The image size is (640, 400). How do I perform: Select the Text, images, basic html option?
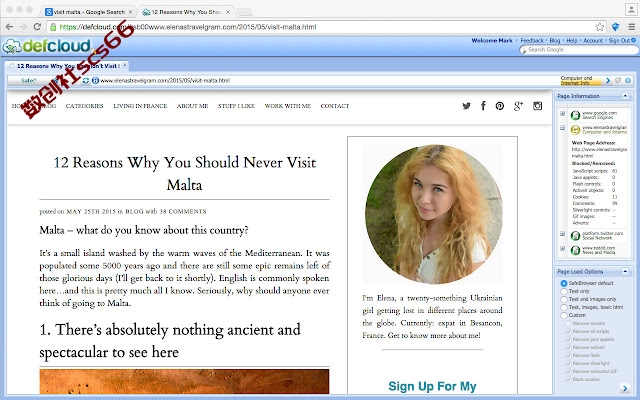(564, 307)
